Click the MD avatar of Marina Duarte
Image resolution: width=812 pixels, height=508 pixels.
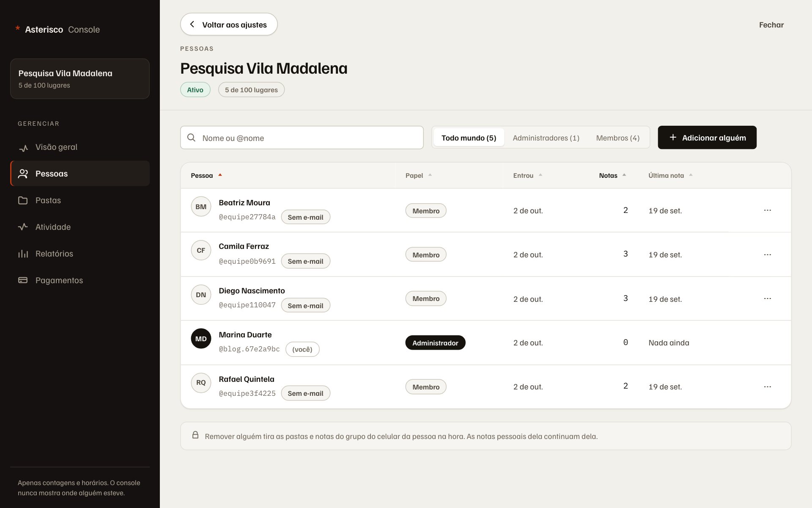[201, 339]
